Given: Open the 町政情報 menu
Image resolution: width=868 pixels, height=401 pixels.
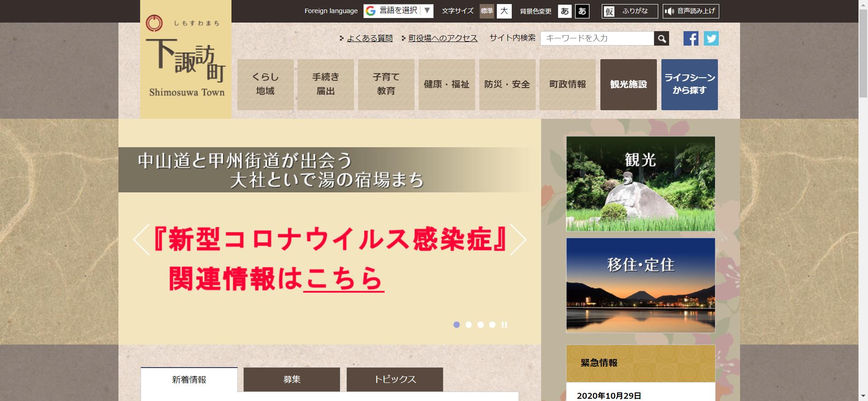Looking at the screenshot, I should [x=567, y=84].
